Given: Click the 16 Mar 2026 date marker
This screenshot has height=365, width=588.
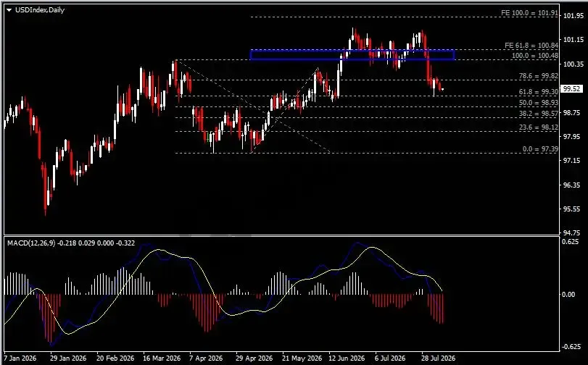Looking at the screenshot, I should 162,358.
